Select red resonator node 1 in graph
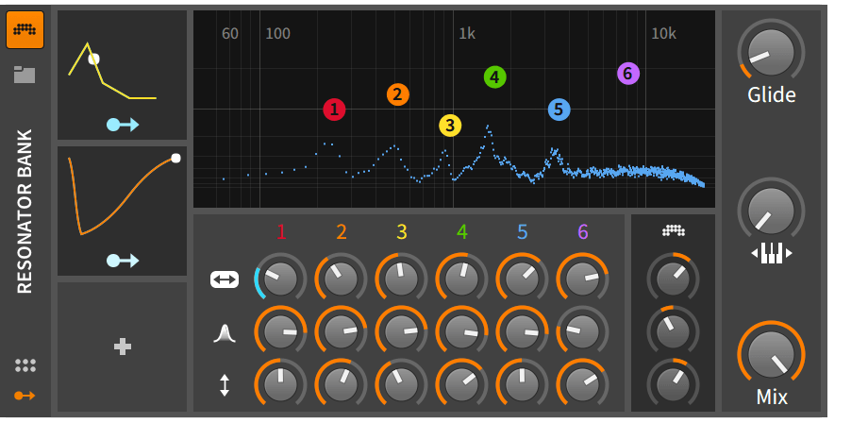Viewport: 868px width, 423px height. click(334, 110)
